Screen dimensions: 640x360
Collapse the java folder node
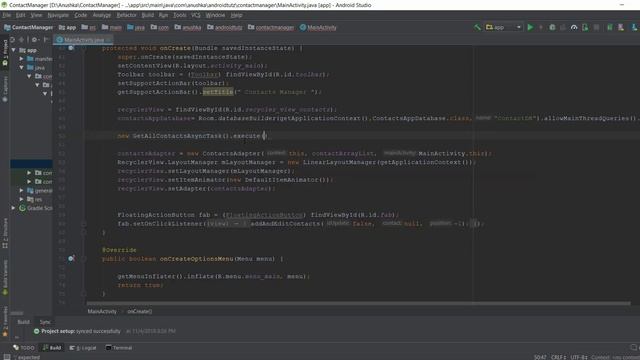21,67
